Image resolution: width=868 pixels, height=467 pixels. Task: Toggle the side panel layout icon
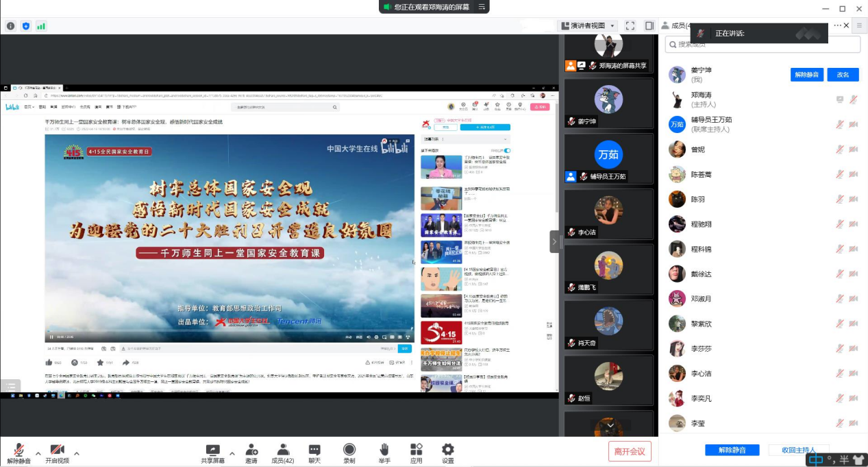click(649, 26)
